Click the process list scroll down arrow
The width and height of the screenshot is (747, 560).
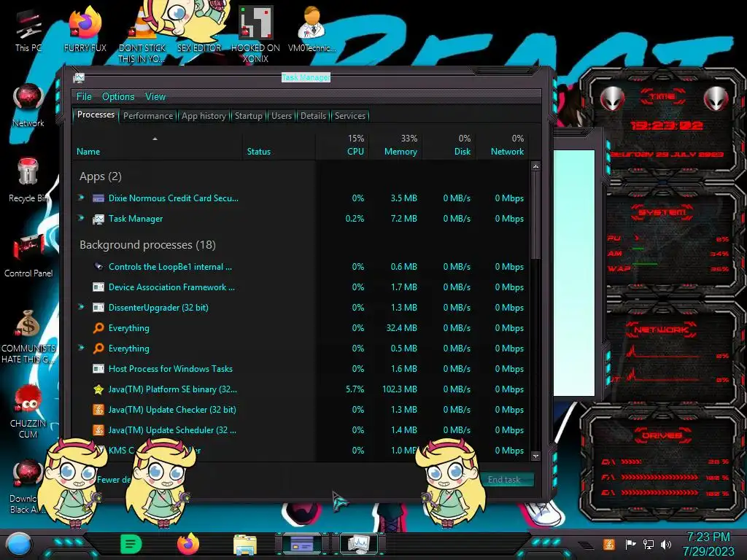tap(535, 456)
